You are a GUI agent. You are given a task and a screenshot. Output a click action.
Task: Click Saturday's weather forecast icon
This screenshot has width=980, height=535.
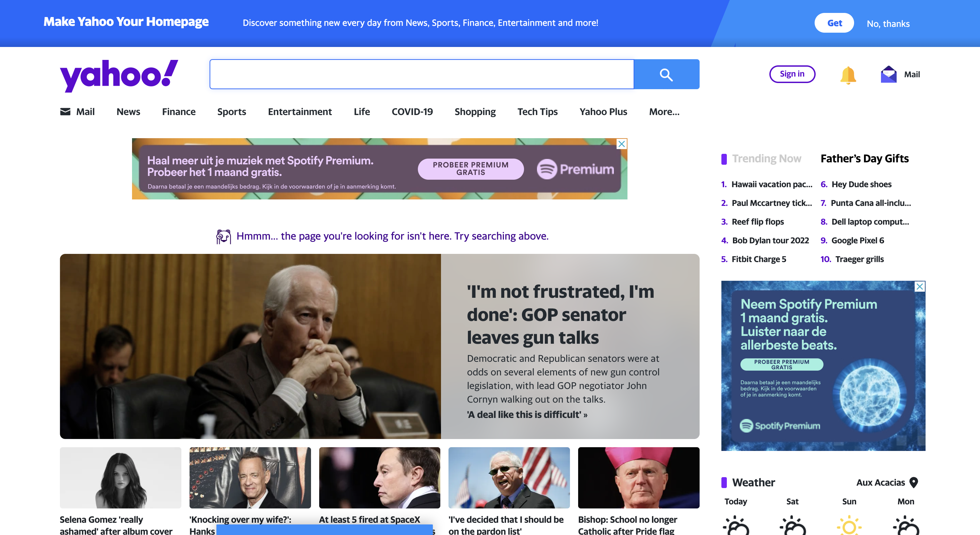pos(793,525)
